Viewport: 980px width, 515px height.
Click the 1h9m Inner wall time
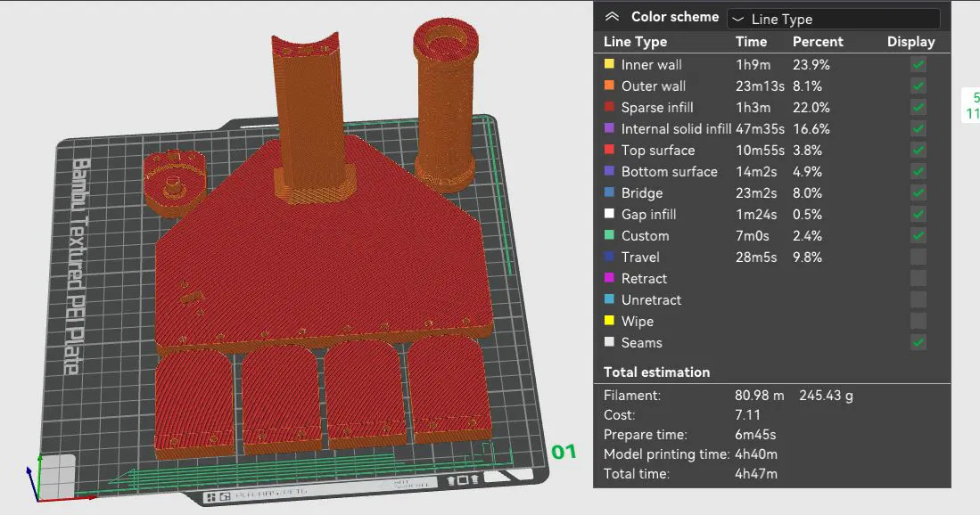tap(753, 64)
